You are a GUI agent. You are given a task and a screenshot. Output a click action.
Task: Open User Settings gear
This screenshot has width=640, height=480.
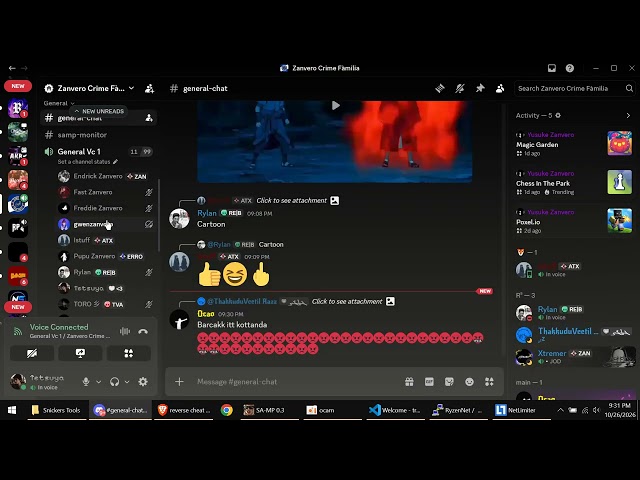pos(143,382)
